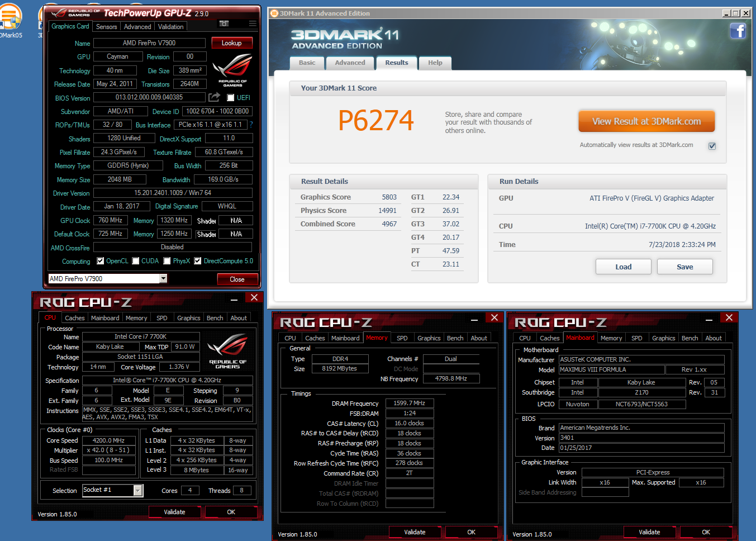Screen dimensions: 756x541
Task: Click Validate in the CPU-Z Mainboard window
Action: click(649, 532)
